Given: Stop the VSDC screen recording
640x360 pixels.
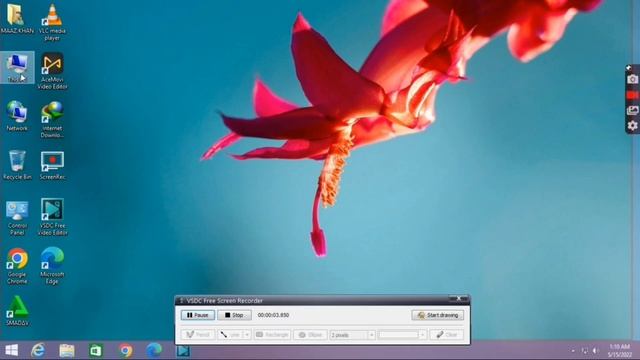Looking at the screenshot, I should point(234,315).
